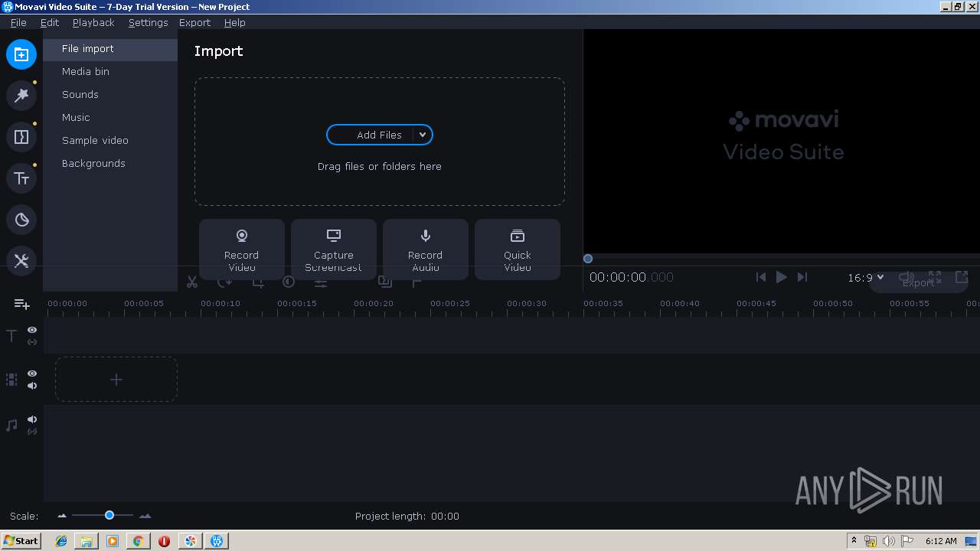Open the Settings menu
The image size is (980, 551).
pos(148,22)
